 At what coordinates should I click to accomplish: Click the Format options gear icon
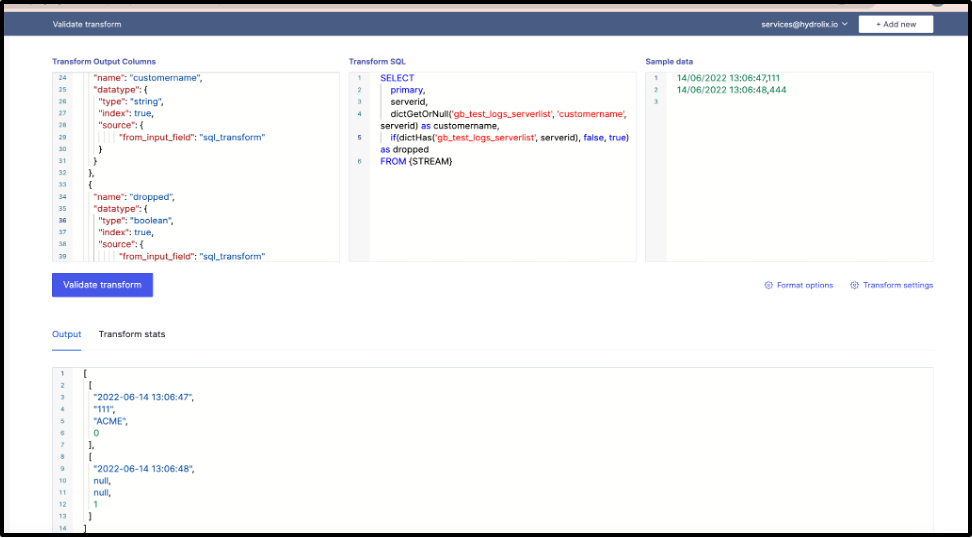[x=769, y=285]
